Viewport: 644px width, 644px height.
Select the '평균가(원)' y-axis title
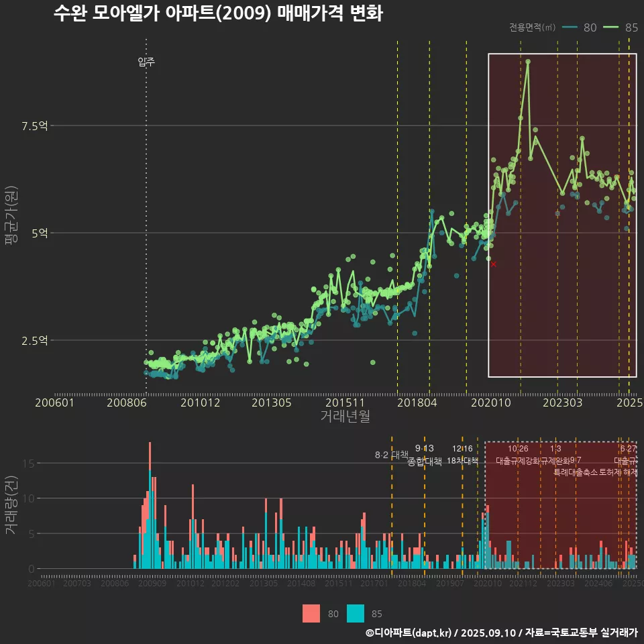click(x=11, y=215)
